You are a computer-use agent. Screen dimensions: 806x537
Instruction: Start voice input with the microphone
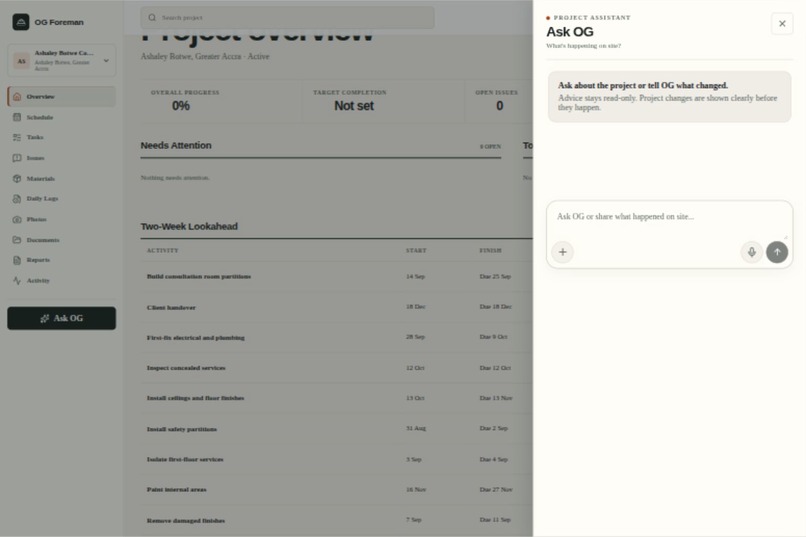click(752, 252)
